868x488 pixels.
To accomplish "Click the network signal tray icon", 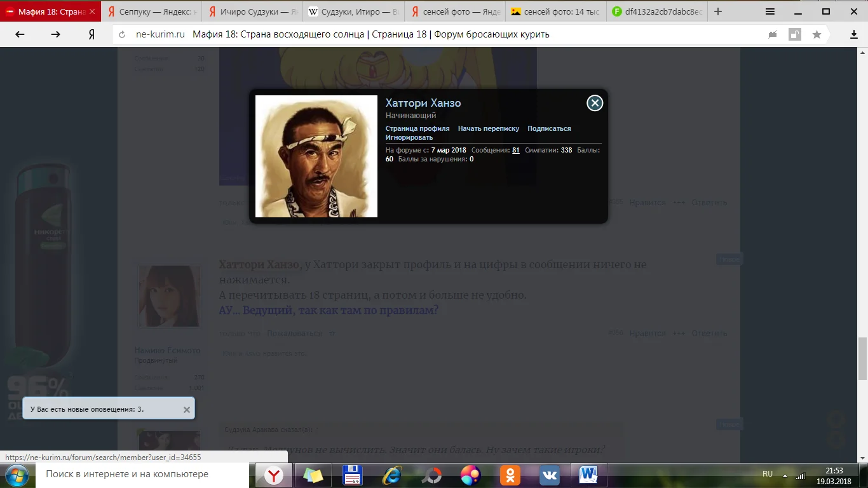I will [x=801, y=475].
